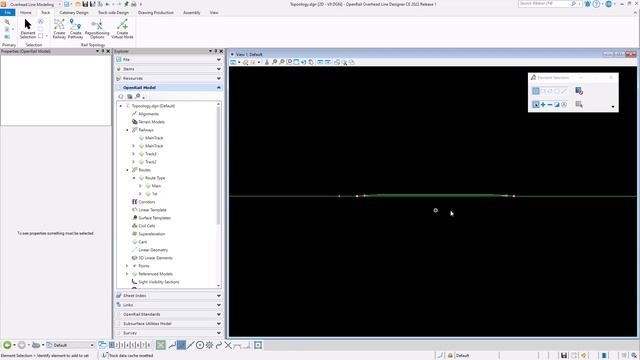This screenshot has width=640, height=360.
Task: Switch to the Catenary Design tab
Action: pos(74,13)
